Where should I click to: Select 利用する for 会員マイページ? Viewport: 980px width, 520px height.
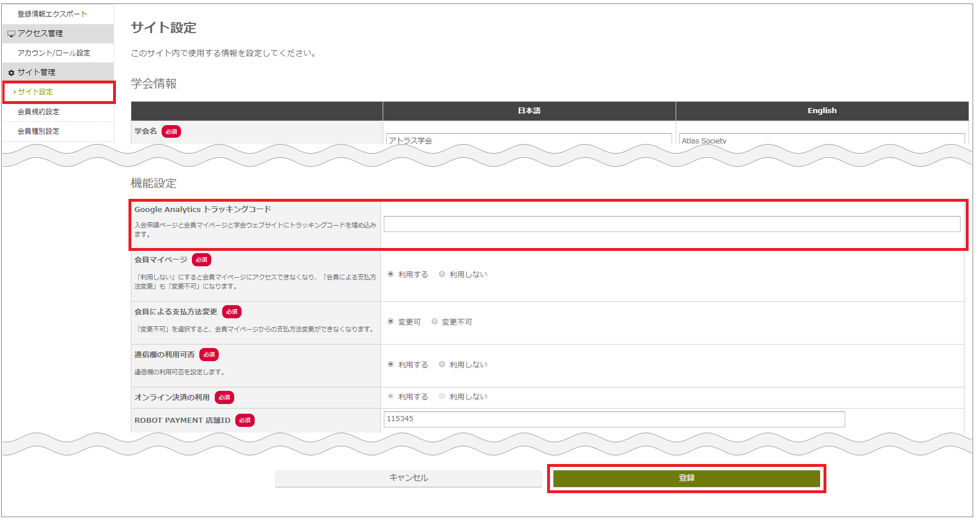[391, 274]
